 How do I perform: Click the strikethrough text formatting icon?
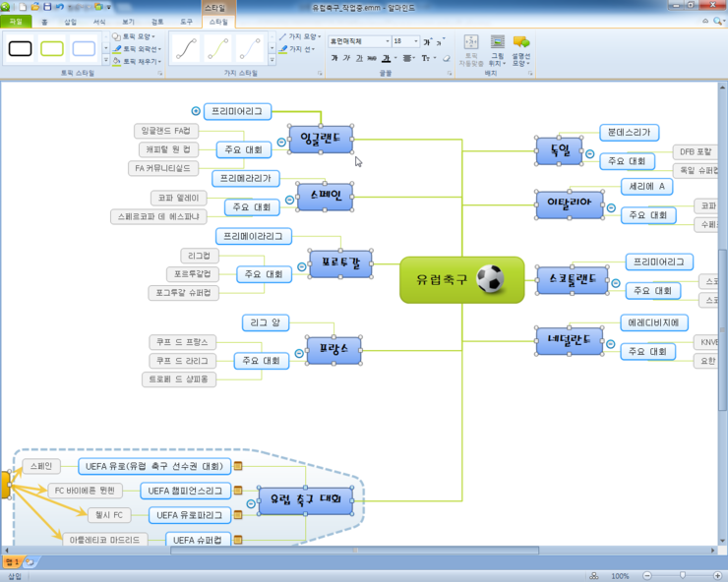coord(373,58)
